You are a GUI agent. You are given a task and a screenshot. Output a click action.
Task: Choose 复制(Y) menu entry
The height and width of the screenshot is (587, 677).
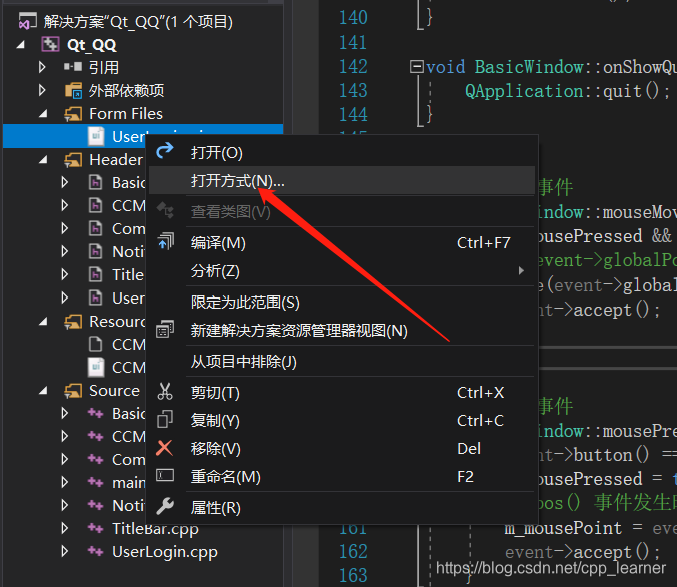click(x=342, y=420)
